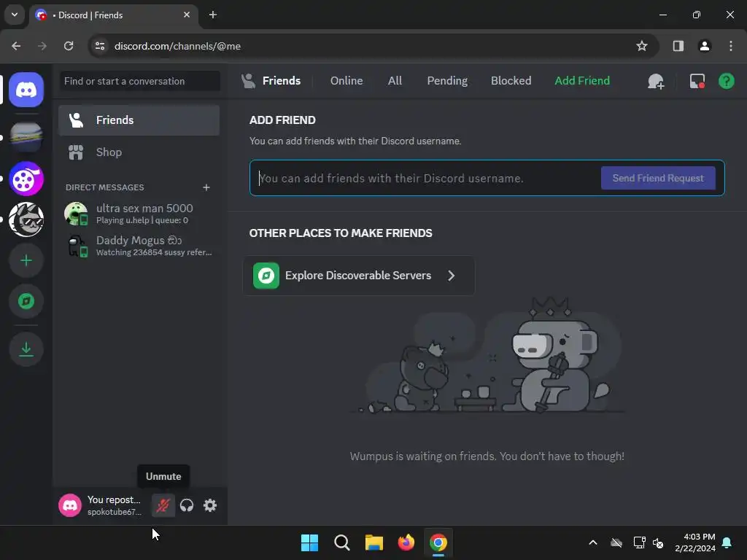Open File Explorer from the taskbar

pyautogui.click(x=374, y=542)
